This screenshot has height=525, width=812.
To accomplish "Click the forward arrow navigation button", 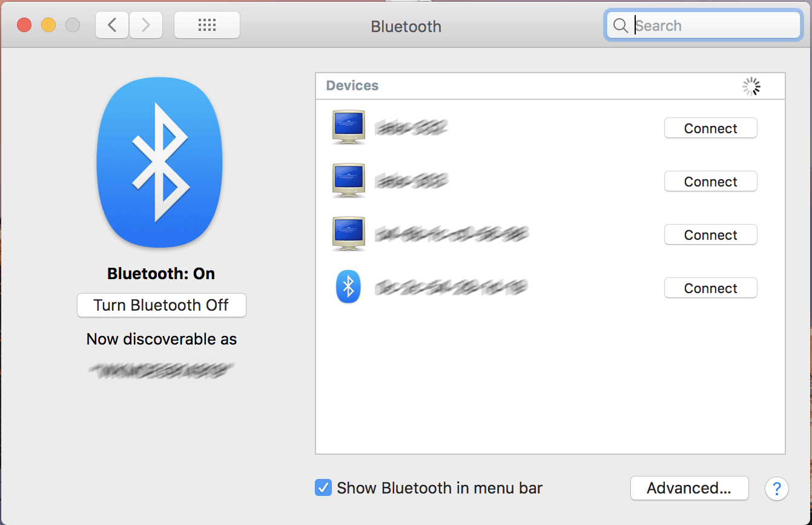I will [x=146, y=25].
